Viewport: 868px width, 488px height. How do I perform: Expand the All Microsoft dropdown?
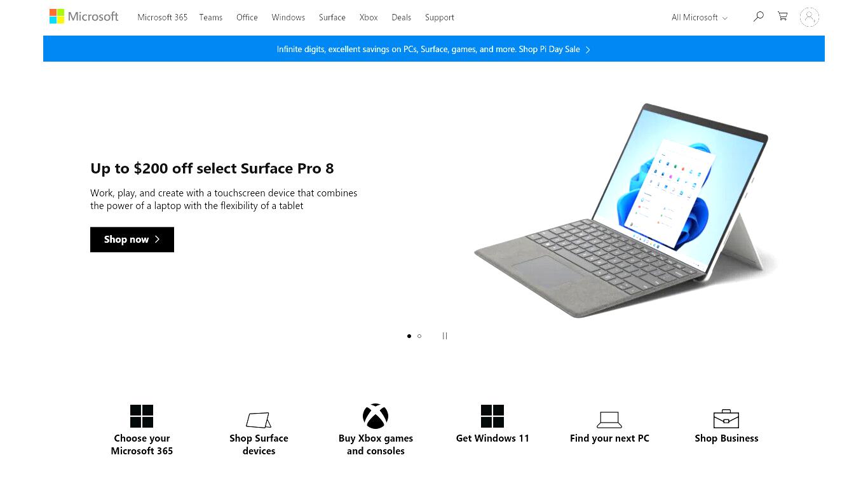click(700, 17)
